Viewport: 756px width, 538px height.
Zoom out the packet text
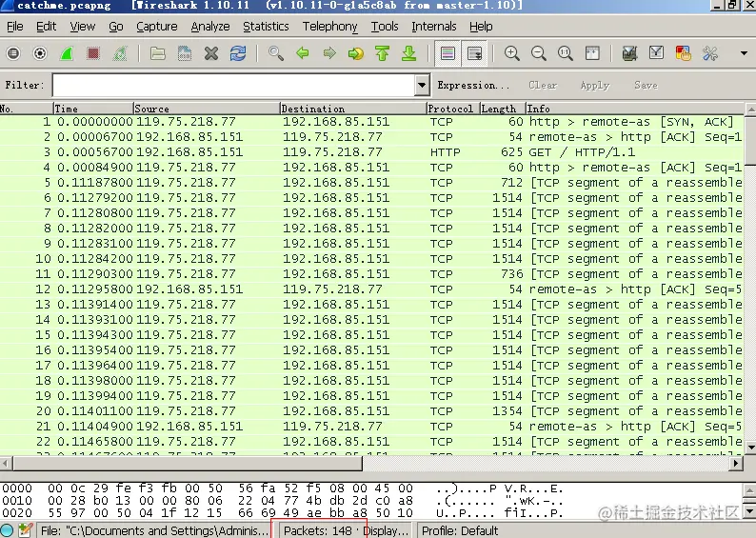click(x=539, y=53)
